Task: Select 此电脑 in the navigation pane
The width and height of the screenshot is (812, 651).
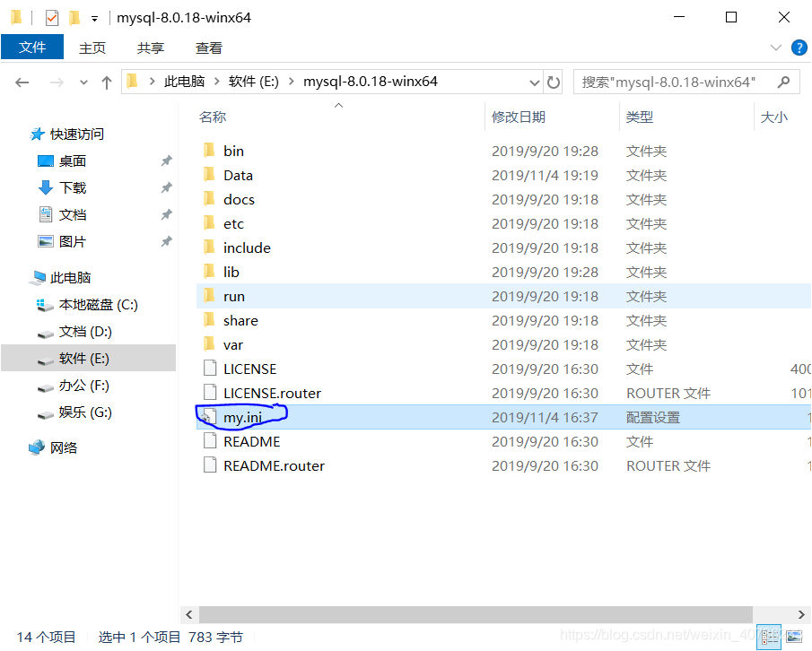Action: 70,278
